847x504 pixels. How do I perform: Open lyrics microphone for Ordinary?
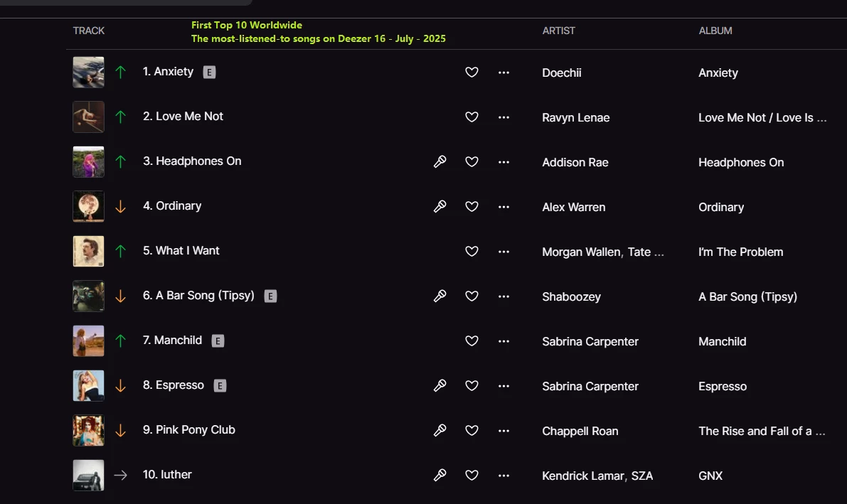(x=440, y=207)
